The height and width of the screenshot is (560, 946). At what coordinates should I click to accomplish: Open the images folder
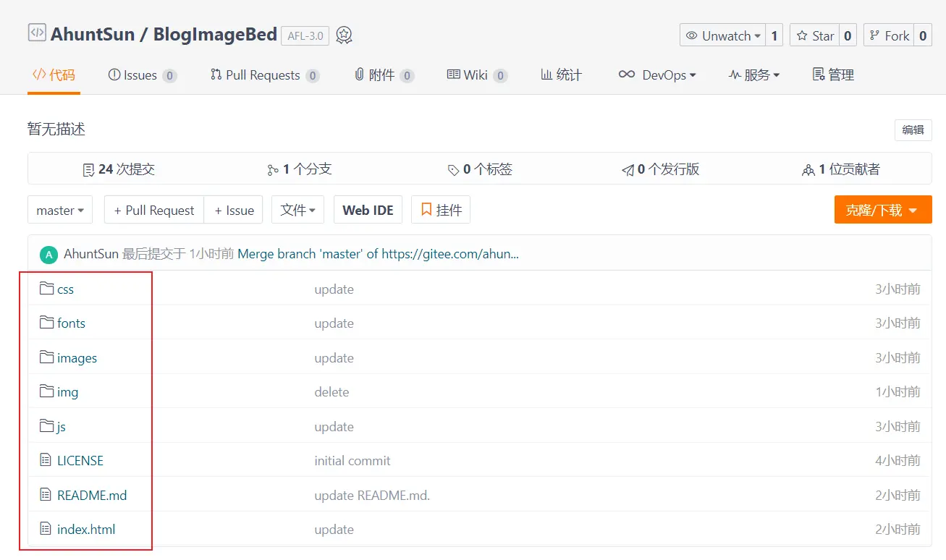point(77,358)
